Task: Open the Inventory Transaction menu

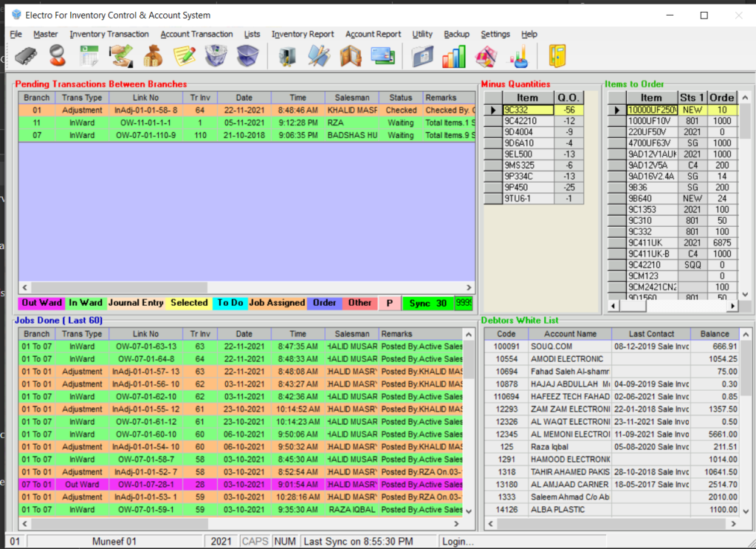Action: tap(109, 34)
